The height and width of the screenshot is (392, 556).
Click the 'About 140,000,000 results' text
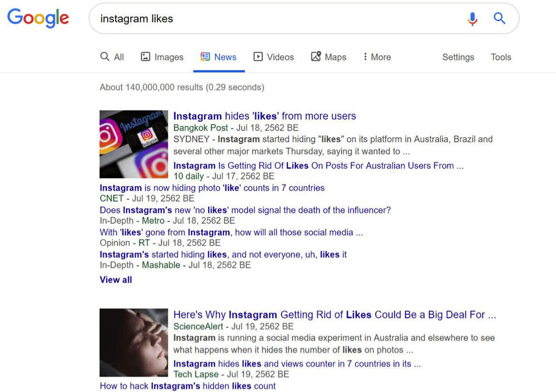[182, 87]
